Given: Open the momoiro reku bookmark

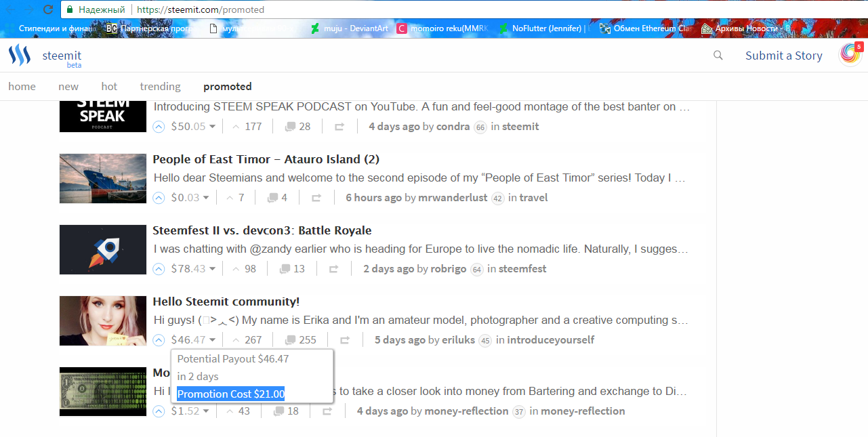Looking at the screenshot, I should [442, 28].
